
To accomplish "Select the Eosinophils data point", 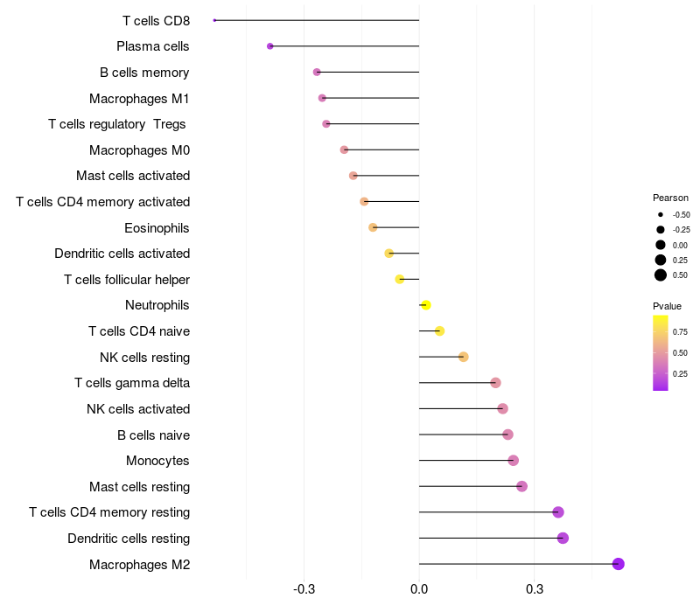I will [373, 227].
